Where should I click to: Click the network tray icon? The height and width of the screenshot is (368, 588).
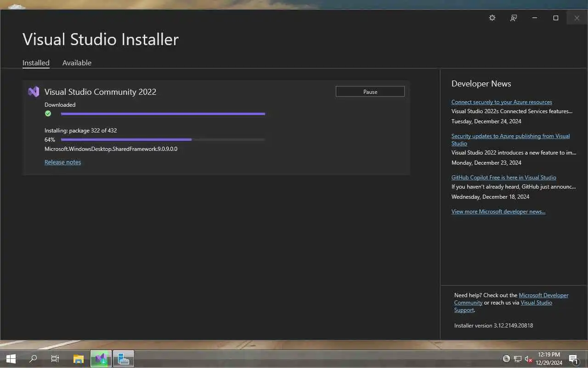tap(518, 359)
